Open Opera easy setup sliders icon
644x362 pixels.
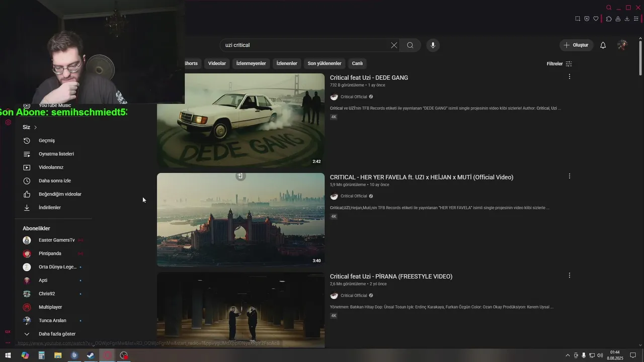pos(636,19)
